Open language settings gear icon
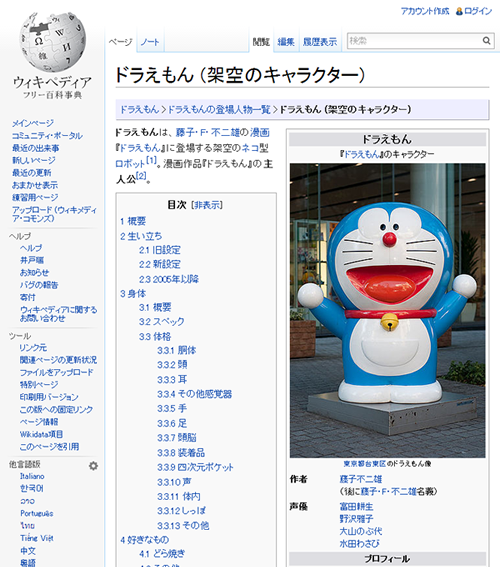Image resolution: width=500 pixels, height=567 pixels. tap(93, 465)
